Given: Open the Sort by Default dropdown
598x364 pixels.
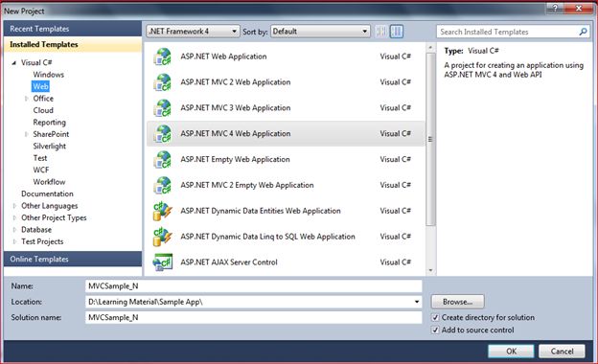Looking at the screenshot, I should [320, 32].
